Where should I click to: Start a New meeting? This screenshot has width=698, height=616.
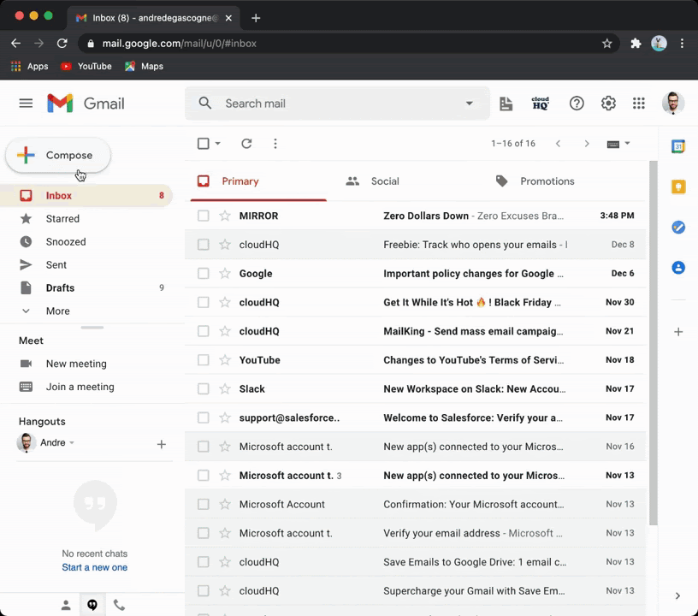point(76,364)
